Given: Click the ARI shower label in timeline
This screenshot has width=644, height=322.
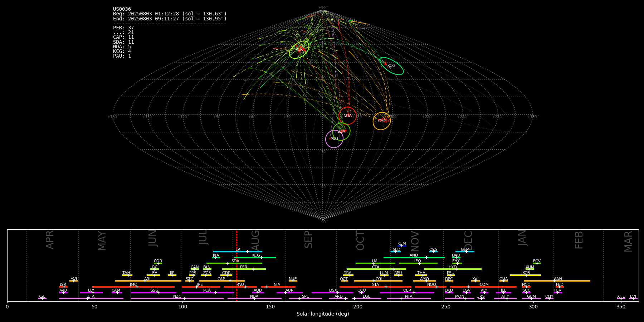Looking at the screenshot, I should click(x=147, y=279).
